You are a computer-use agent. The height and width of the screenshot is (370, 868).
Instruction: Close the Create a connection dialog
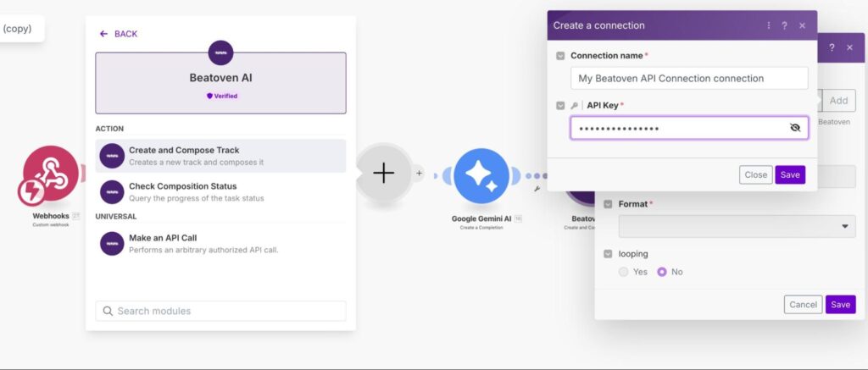(802, 25)
